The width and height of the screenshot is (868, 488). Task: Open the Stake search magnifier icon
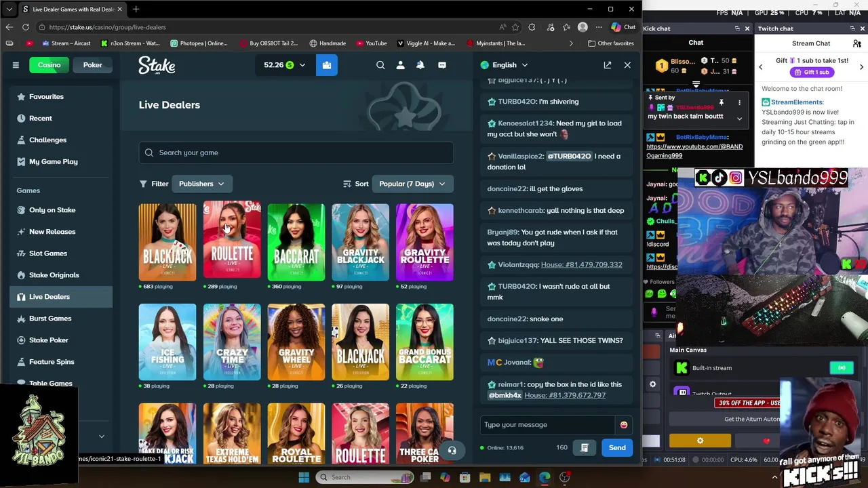coord(380,65)
